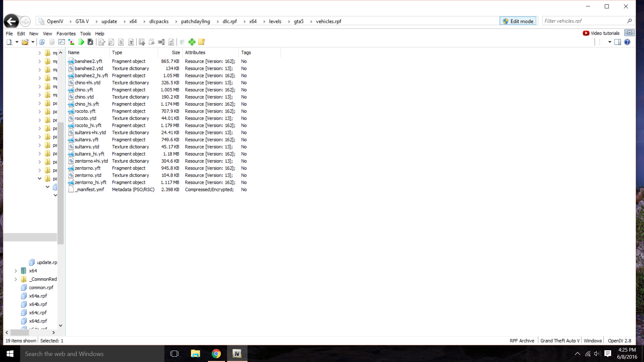Open the help question mark icon
644x362 pixels.
(x=627, y=42)
